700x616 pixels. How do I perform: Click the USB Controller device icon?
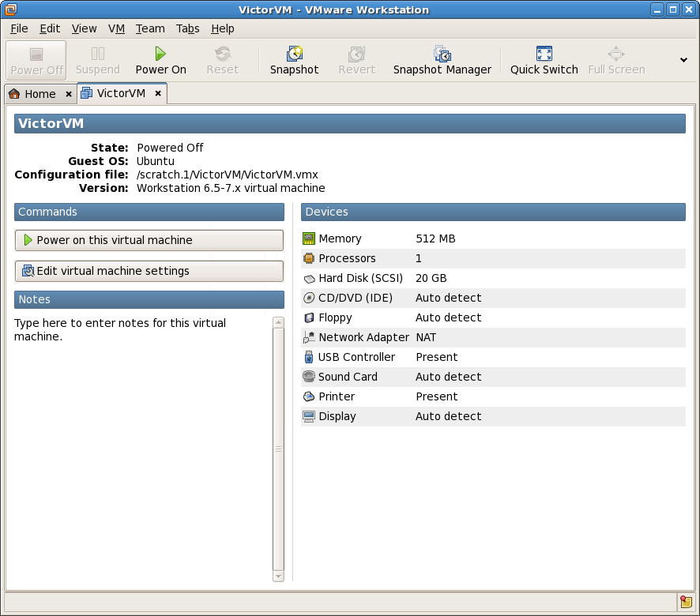[x=310, y=357]
